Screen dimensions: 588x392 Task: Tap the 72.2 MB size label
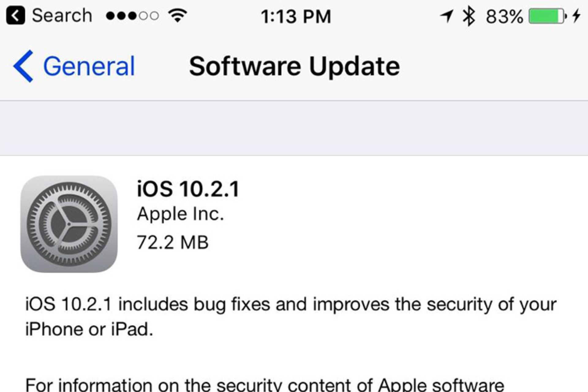tap(172, 242)
